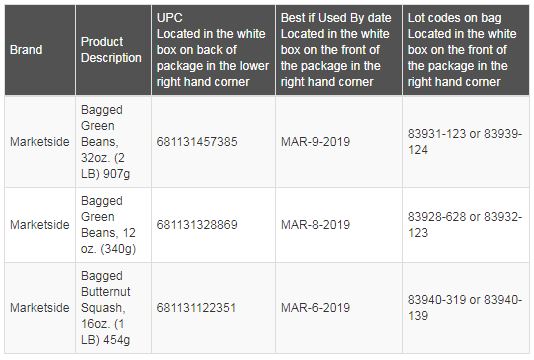
Task: Click lot codes 83931-123 or 83939-124
Action: click(x=466, y=142)
